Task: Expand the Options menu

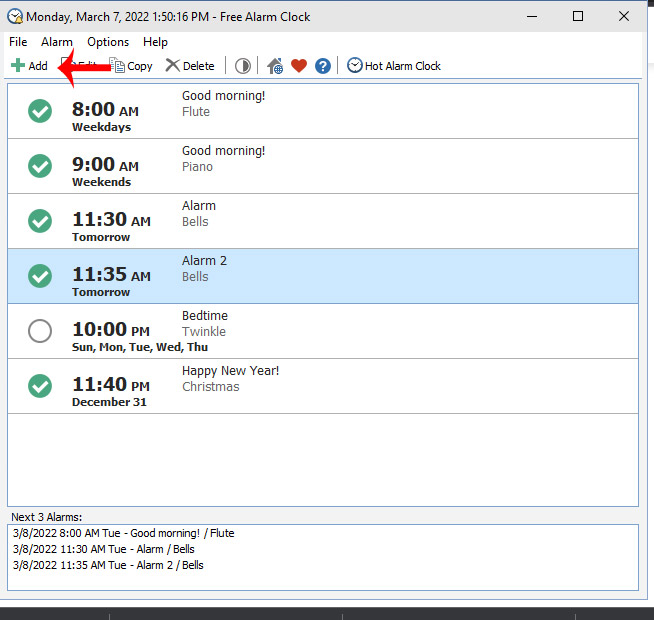Action: (108, 42)
